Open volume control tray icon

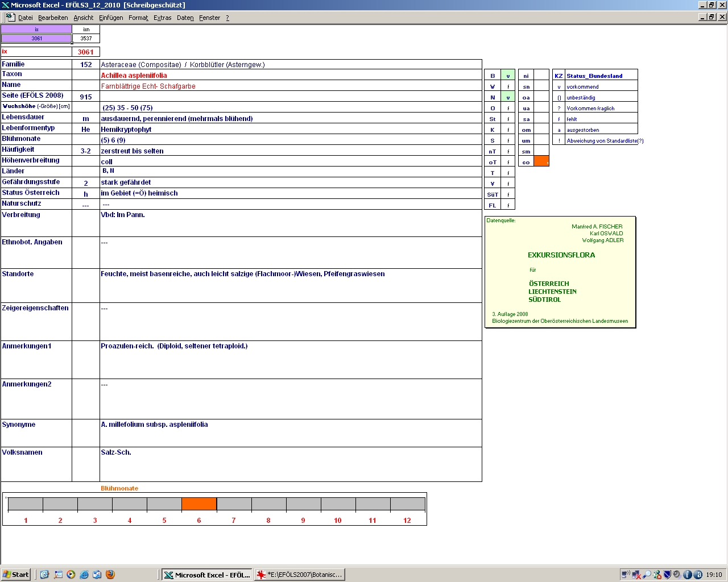(677, 575)
